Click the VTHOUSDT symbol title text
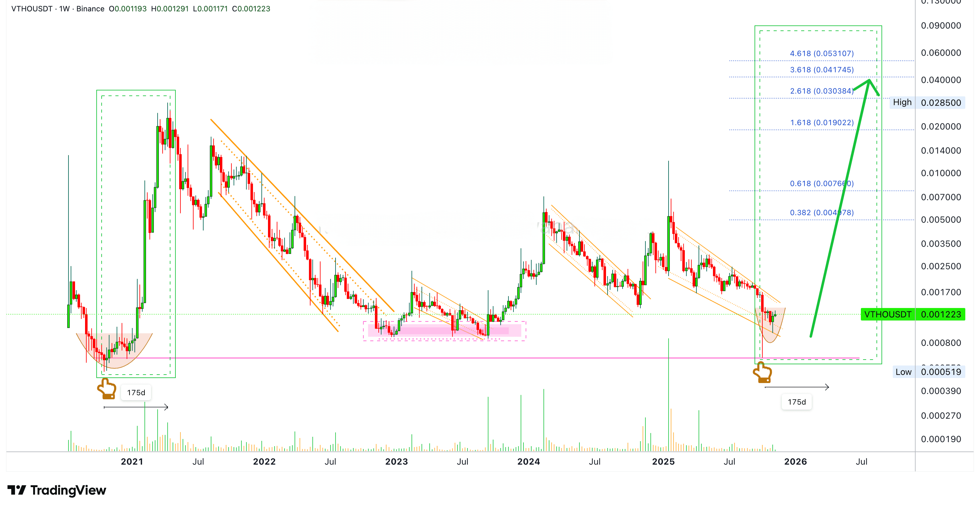 coord(32,9)
